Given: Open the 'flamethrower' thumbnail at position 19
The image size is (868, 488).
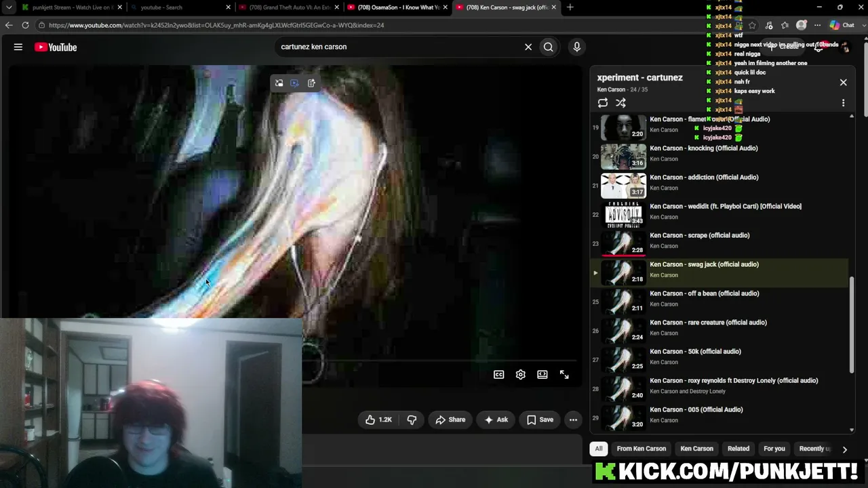Looking at the screenshot, I should pos(624,127).
